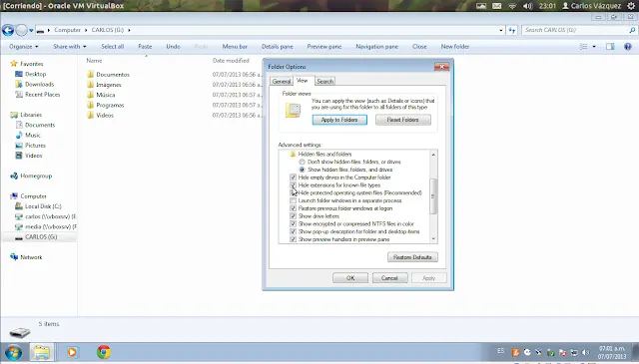Select Music library in sidebar
Screen dimensions: 639x364
(33, 136)
